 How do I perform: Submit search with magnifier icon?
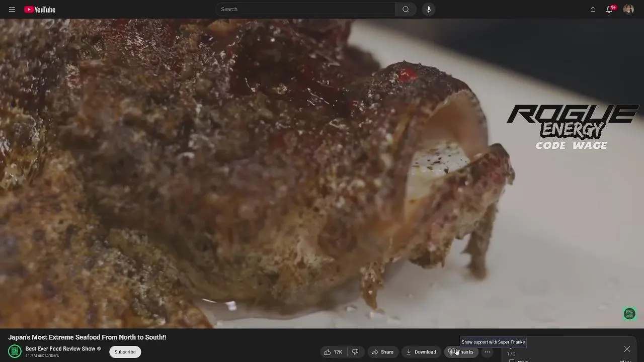(x=406, y=9)
